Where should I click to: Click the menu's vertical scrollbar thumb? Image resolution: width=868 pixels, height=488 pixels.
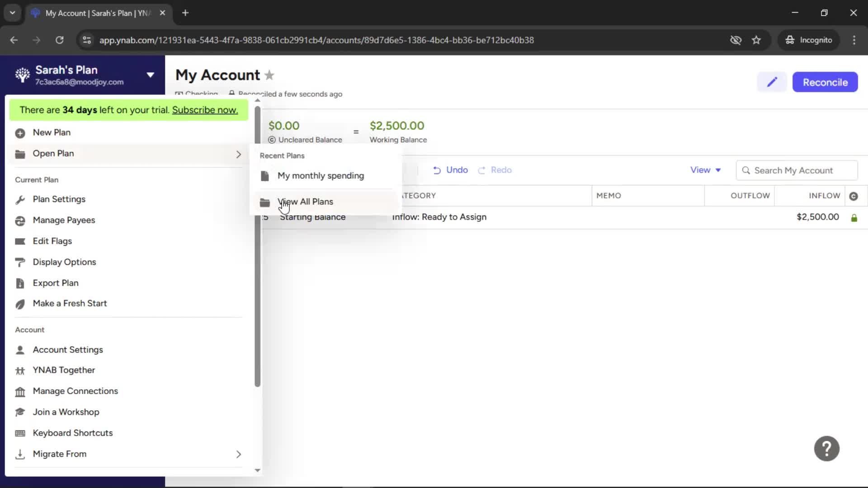pyautogui.click(x=257, y=246)
